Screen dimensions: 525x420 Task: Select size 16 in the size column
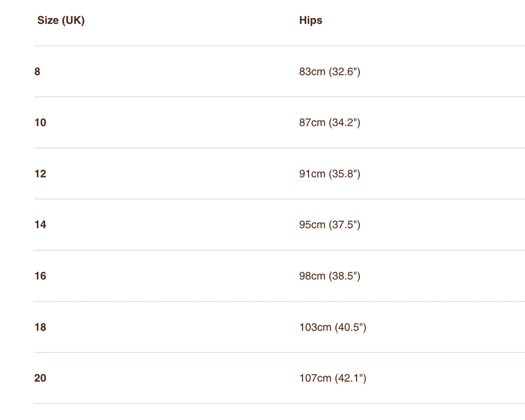[40, 276]
